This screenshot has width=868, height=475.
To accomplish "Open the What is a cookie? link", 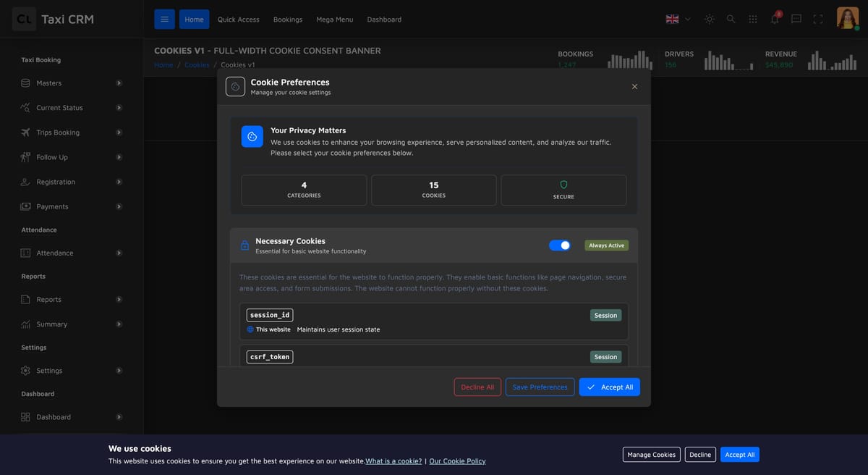I will pos(393,461).
